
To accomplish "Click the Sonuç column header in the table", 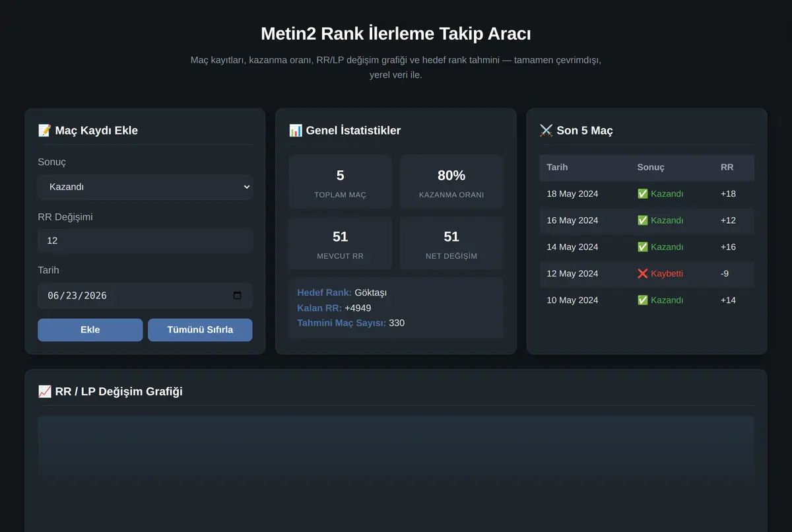I will coord(651,167).
